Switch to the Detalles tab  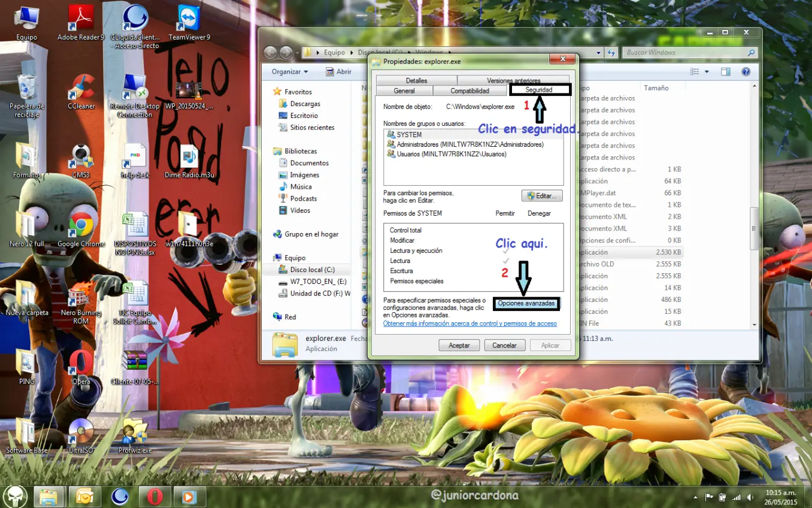[x=417, y=80]
